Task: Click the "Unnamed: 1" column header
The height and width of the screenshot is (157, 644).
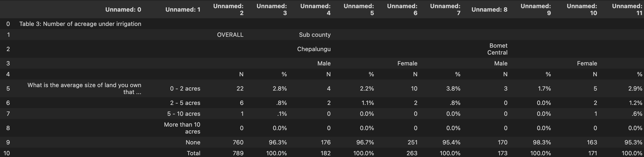Action: click(x=183, y=9)
